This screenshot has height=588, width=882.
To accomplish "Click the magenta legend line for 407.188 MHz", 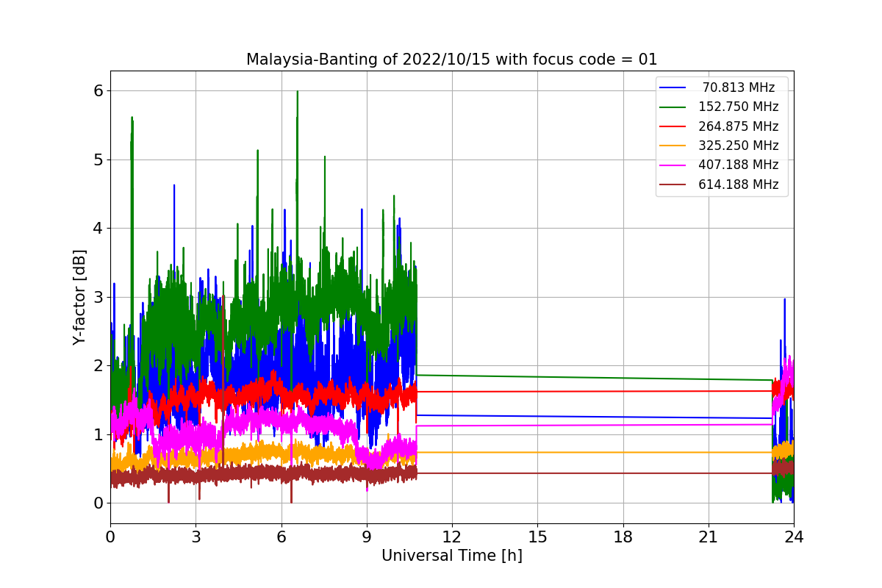I will 673,165.
